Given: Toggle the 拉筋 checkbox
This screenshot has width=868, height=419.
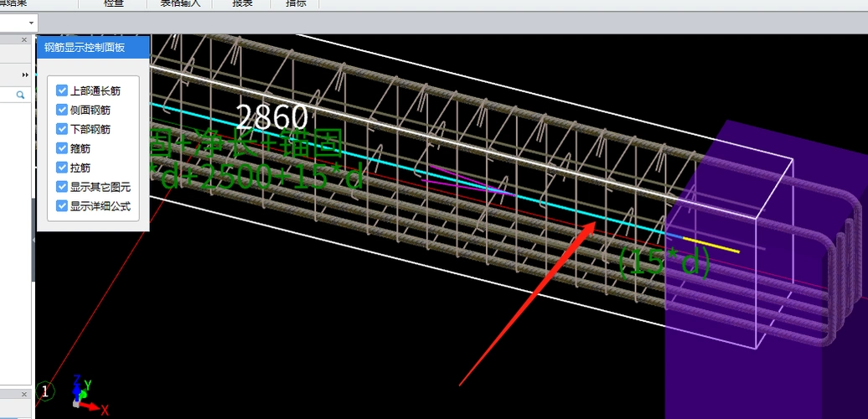Looking at the screenshot, I should [62, 168].
